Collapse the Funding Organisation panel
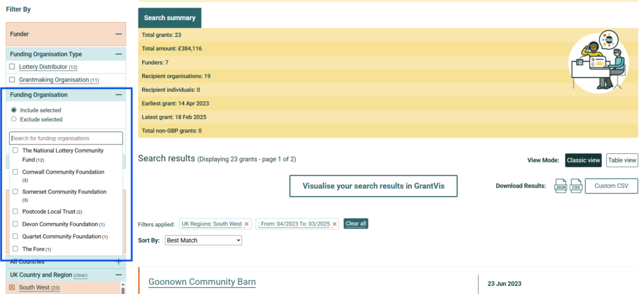This screenshot has width=644, height=294. [118, 95]
